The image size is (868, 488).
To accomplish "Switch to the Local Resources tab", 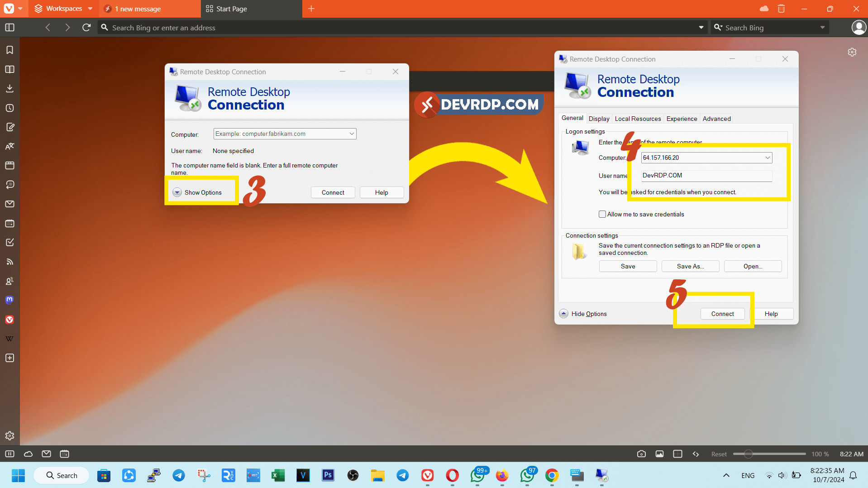I will [x=638, y=119].
